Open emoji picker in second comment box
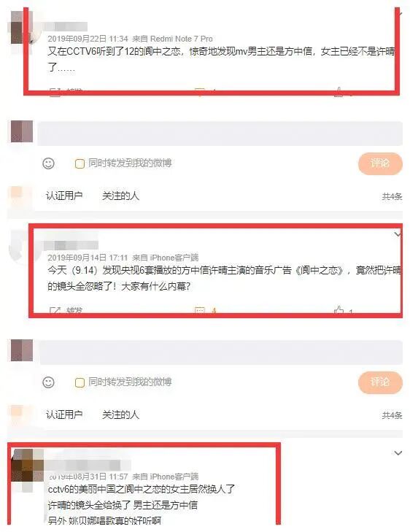The image size is (410, 532). (x=48, y=382)
